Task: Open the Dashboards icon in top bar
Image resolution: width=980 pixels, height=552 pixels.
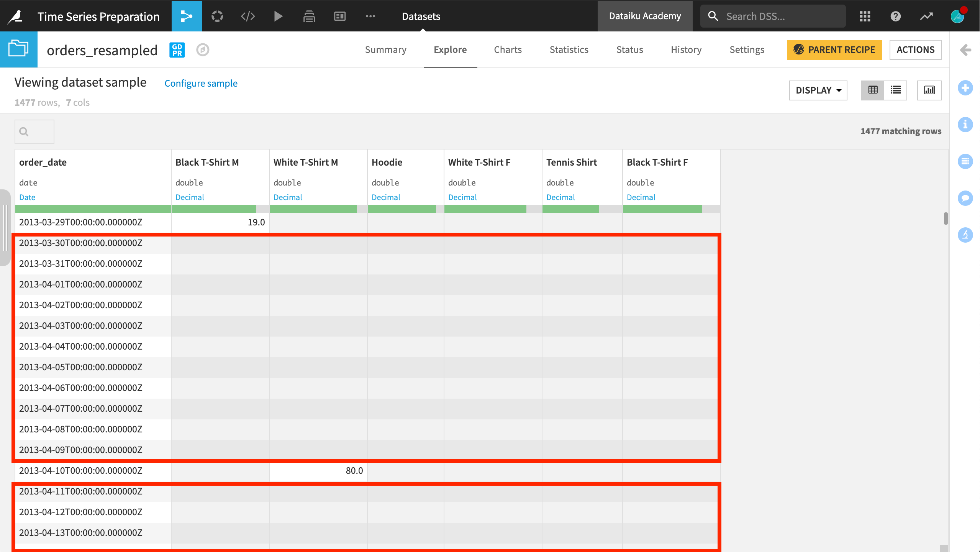Action: 339,16
